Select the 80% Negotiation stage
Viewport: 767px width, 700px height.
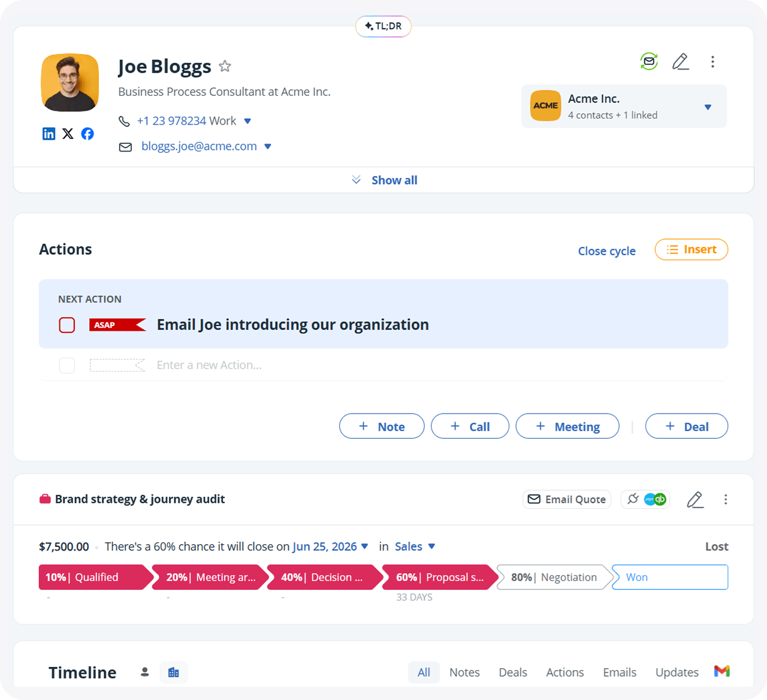554,577
